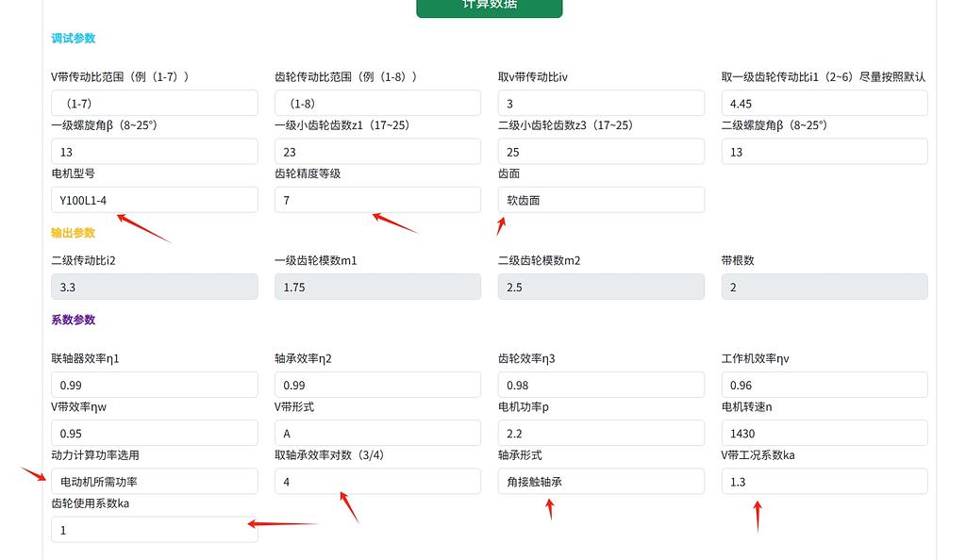Click the 取一级齿轮传动比i1 input field
966x560 pixels.
tap(824, 104)
